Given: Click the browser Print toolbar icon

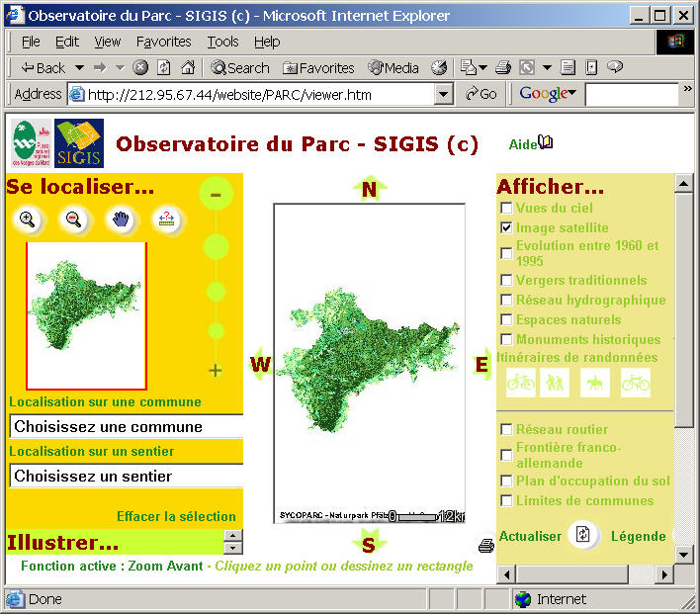Looking at the screenshot, I should pos(503,68).
